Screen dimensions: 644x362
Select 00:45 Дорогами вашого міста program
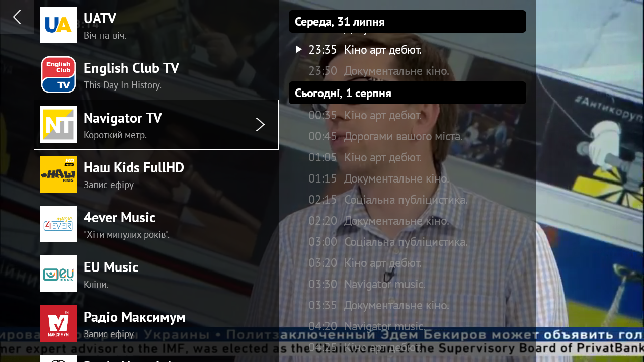point(385,136)
